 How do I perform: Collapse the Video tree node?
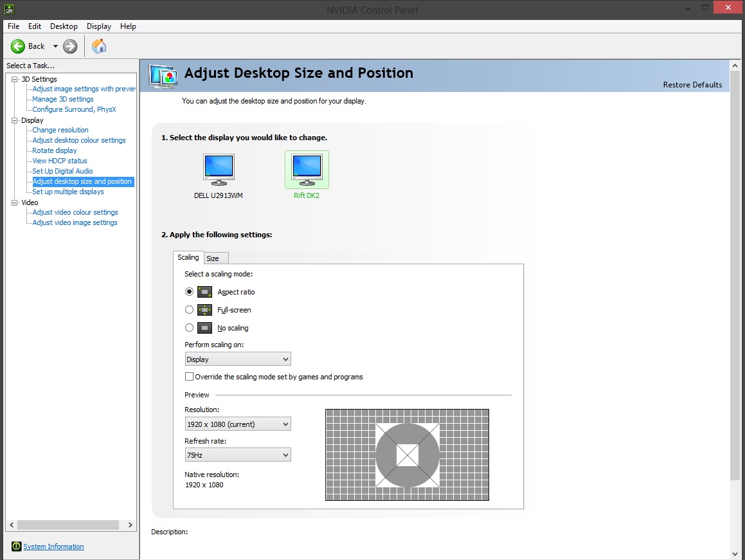15,203
